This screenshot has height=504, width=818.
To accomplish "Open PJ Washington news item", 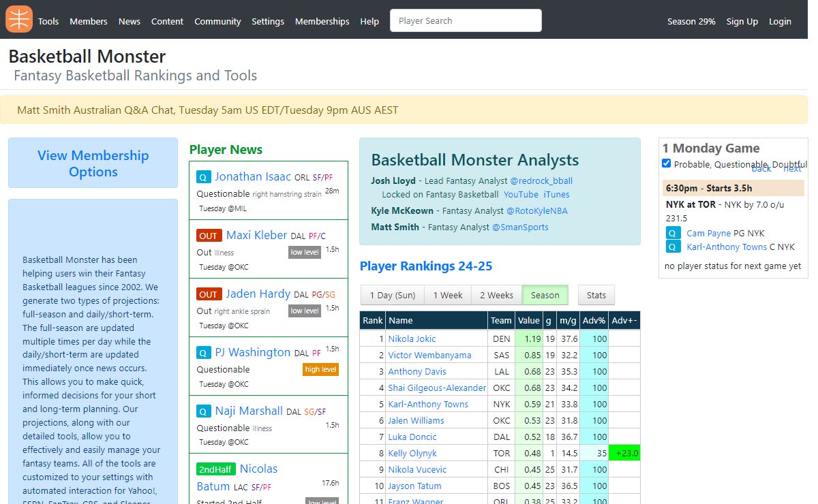I will pos(253,352).
